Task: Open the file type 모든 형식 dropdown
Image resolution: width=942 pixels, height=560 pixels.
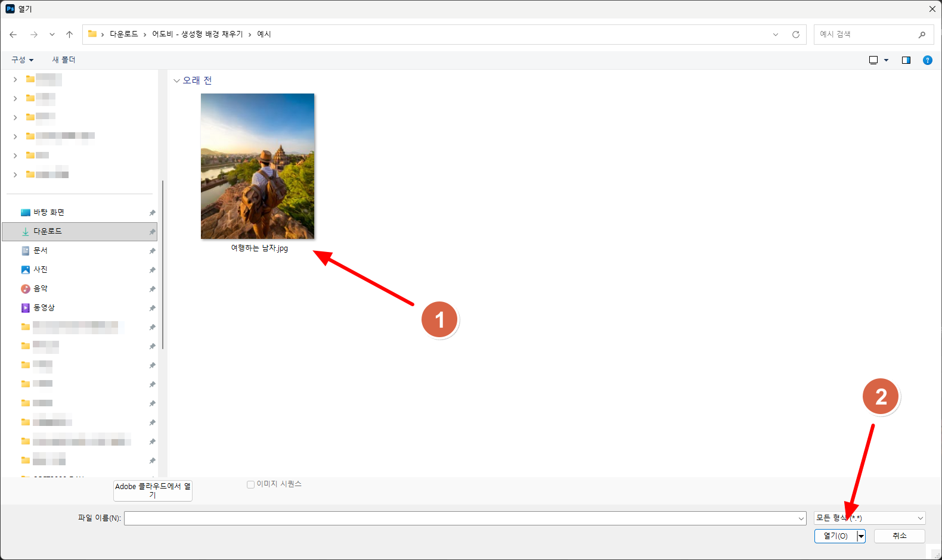Action: point(869,518)
